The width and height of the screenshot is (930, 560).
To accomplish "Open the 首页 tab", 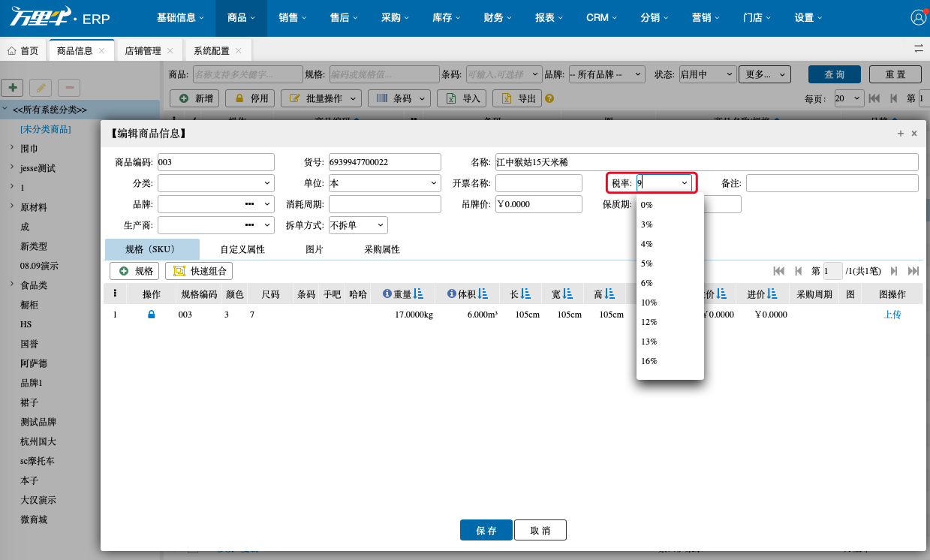I will click(x=23, y=51).
